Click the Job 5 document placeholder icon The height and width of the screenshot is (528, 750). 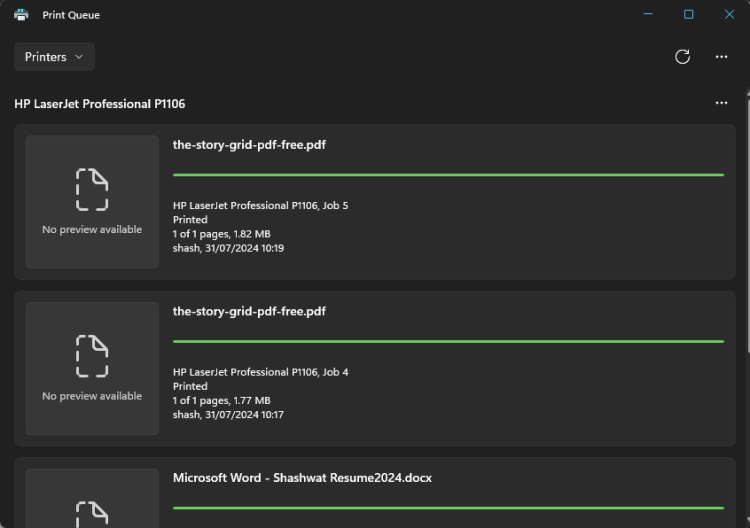tap(92, 189)
